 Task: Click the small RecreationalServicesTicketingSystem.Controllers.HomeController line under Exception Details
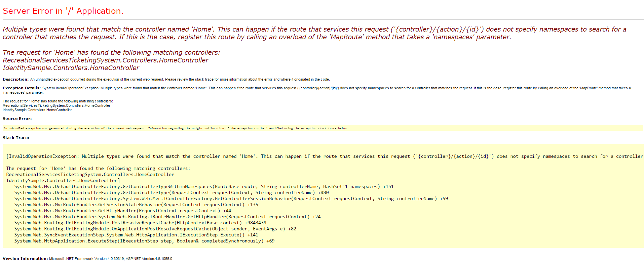point(56,105)
